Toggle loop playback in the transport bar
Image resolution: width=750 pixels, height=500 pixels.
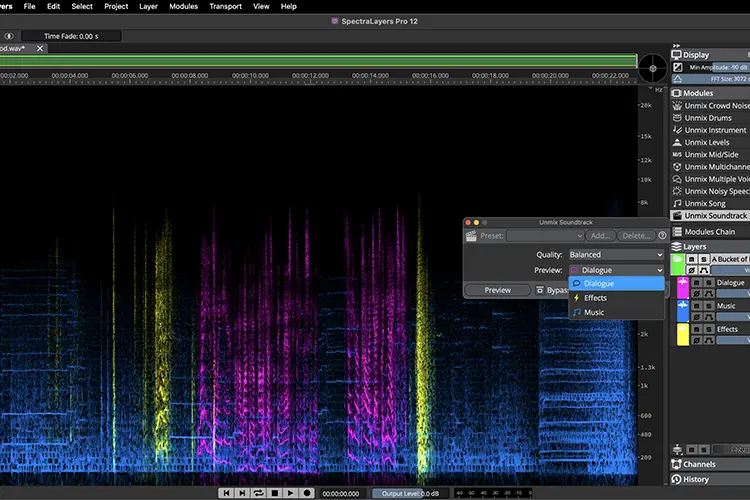pos(258,493)
